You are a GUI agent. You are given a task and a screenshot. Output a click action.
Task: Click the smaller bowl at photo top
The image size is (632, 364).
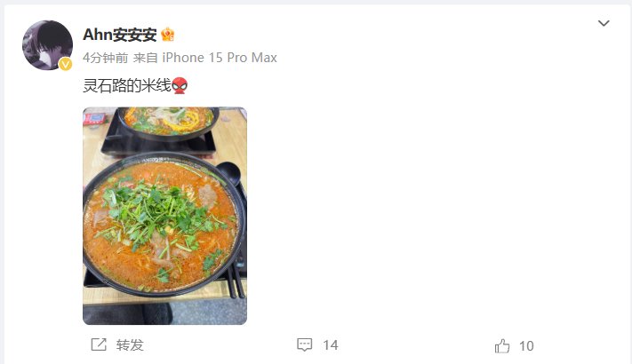[x=168, y=123]
